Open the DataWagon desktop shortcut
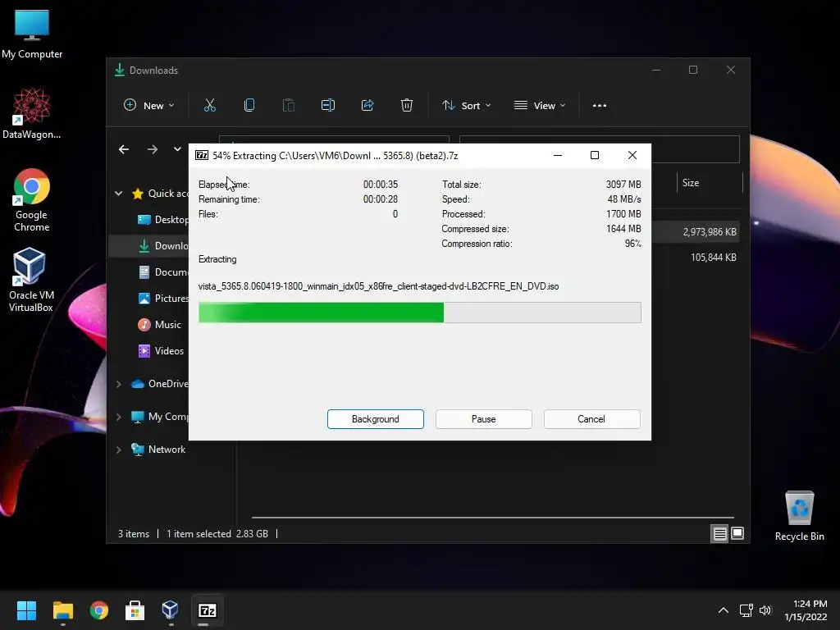840x630 pixels. (32, 113)
